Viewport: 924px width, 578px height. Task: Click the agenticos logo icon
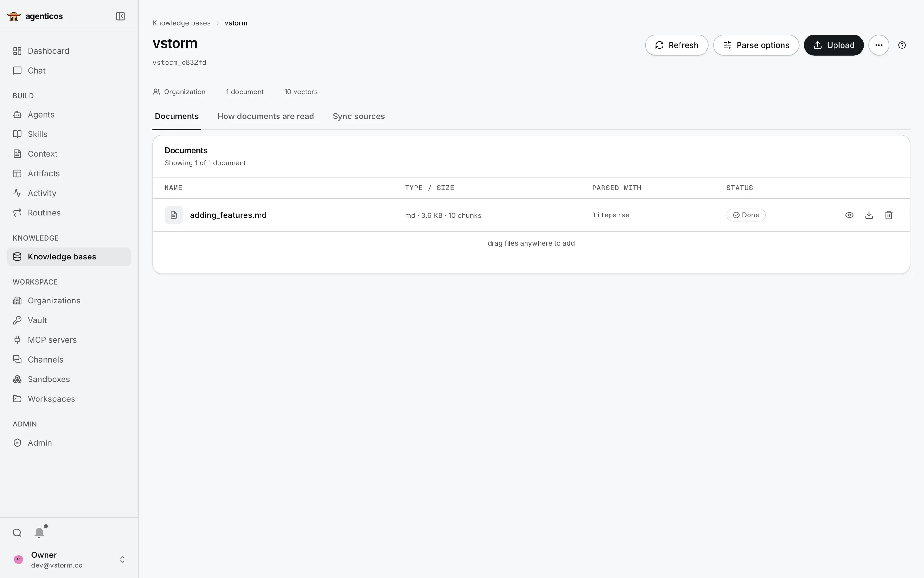tap(14, 16)
